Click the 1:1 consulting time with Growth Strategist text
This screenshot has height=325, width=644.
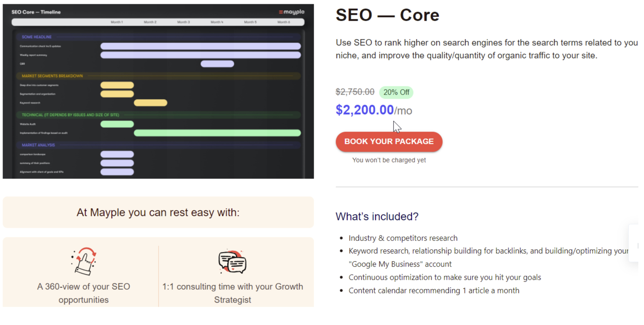pos(233,293)
